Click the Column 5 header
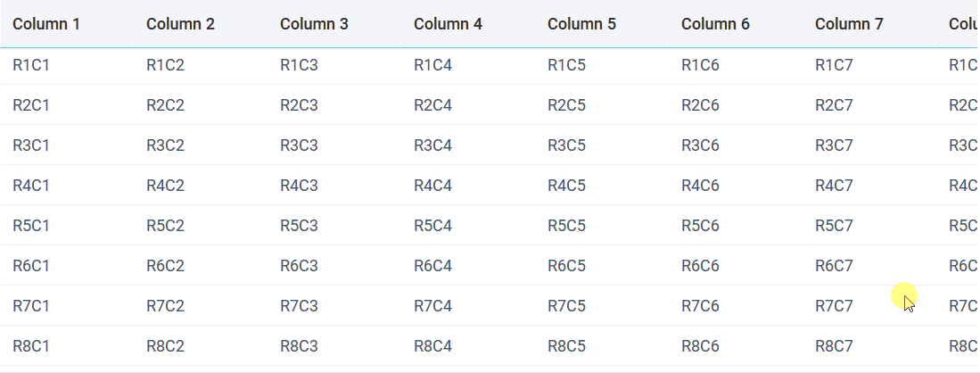 [581, 24]
